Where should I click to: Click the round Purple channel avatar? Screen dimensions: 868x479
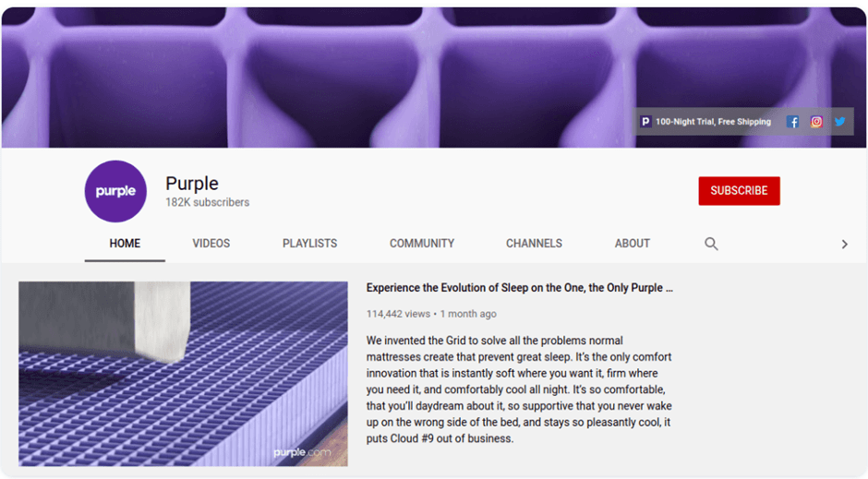tap(115, 191)
